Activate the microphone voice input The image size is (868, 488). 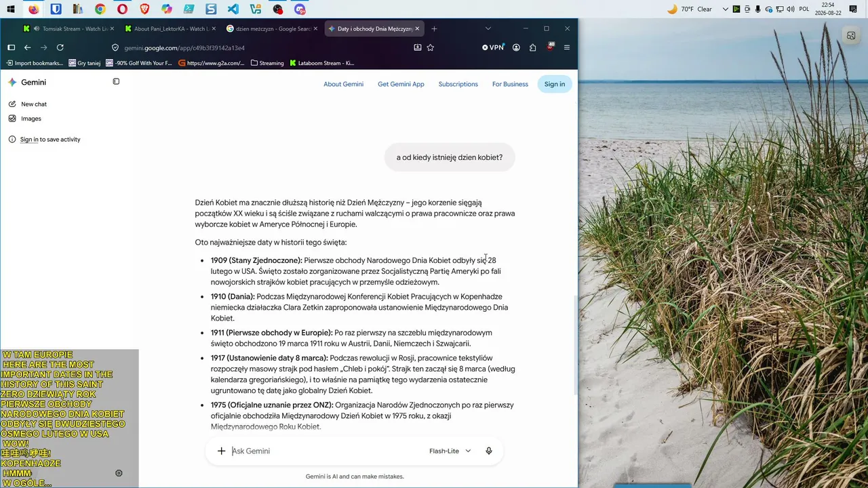click(489, 451)
